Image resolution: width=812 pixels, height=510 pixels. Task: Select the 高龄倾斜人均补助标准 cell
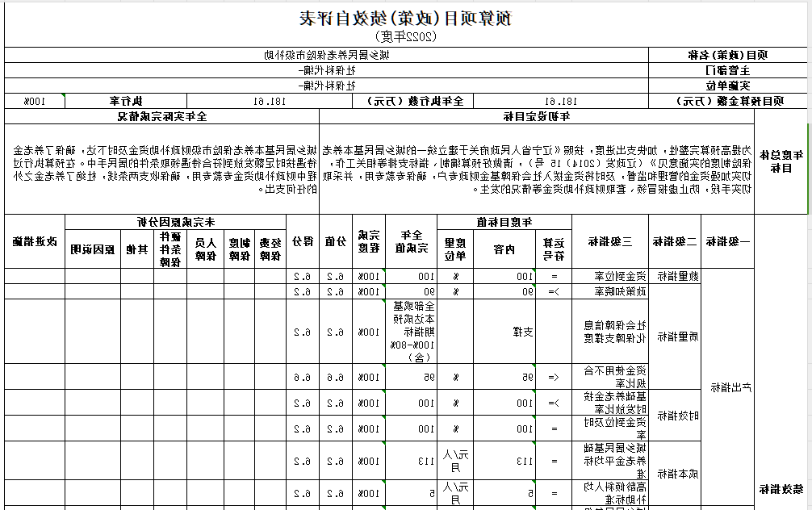point(610,493)
